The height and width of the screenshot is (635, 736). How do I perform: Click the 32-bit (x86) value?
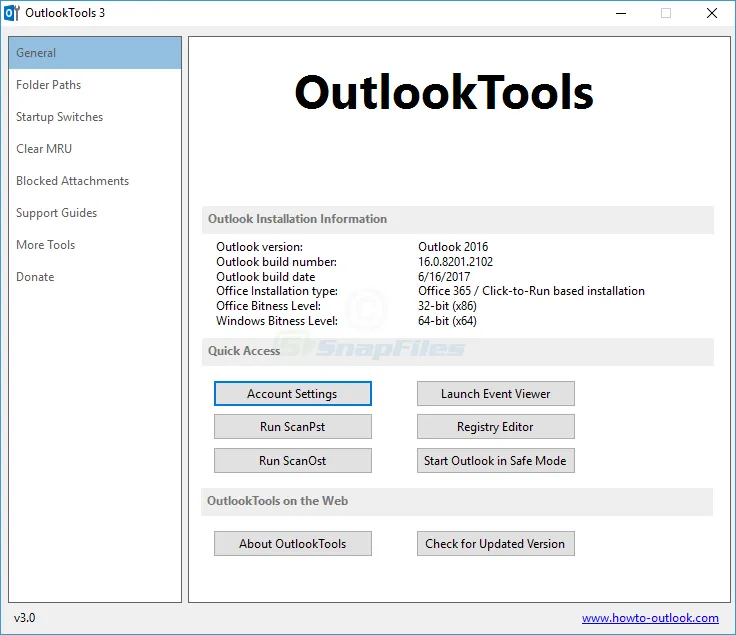(447, 306)
